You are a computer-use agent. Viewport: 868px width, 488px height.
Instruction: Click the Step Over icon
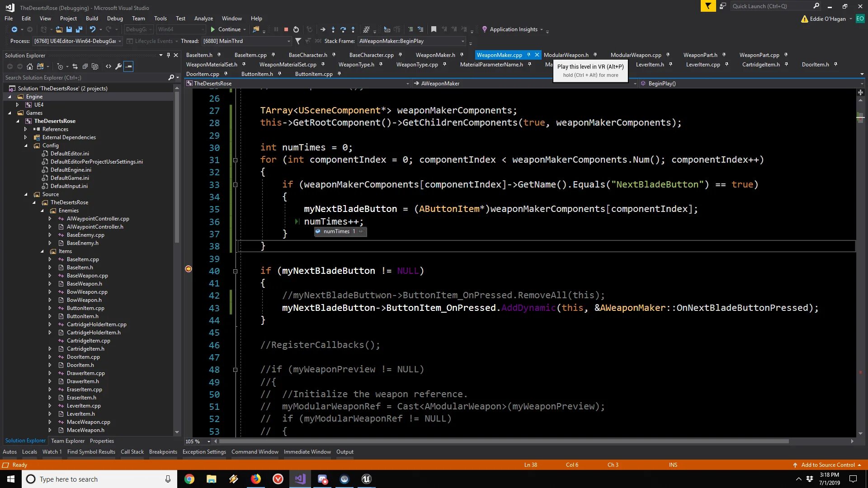pyautogui.click(x=343, y=29)
